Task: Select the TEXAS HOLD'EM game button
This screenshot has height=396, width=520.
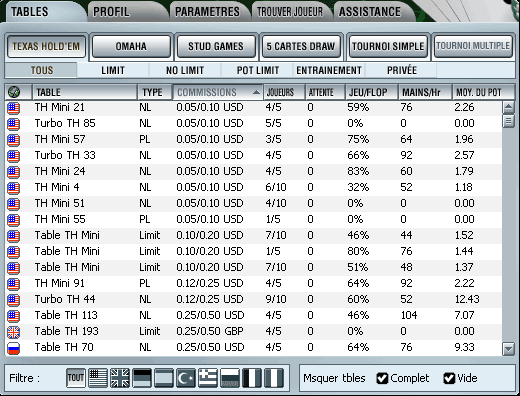Action: (x=46, y=46)
